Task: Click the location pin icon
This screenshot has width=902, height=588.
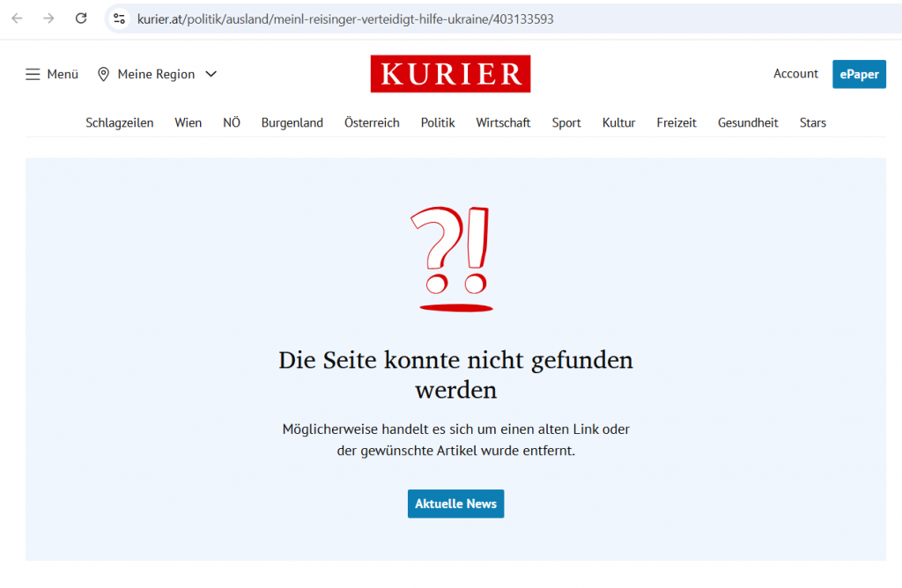Action: point(104,75)
